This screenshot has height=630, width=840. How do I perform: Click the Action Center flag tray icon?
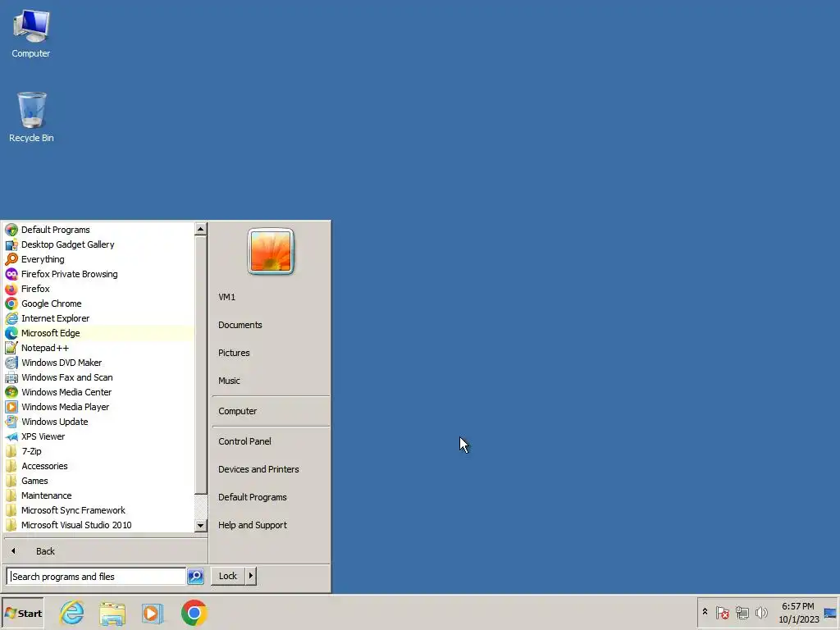pos(722,612)
